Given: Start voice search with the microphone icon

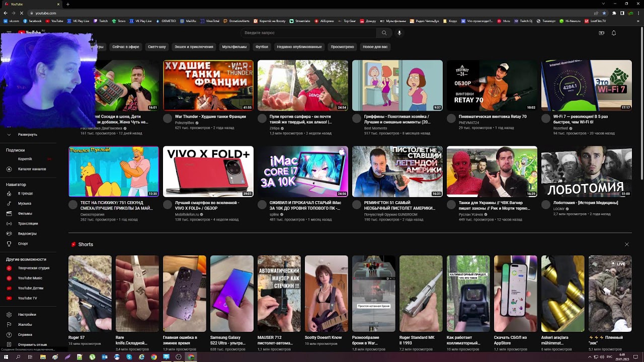Looking at the screenshot, I should [x=399, y=33].
